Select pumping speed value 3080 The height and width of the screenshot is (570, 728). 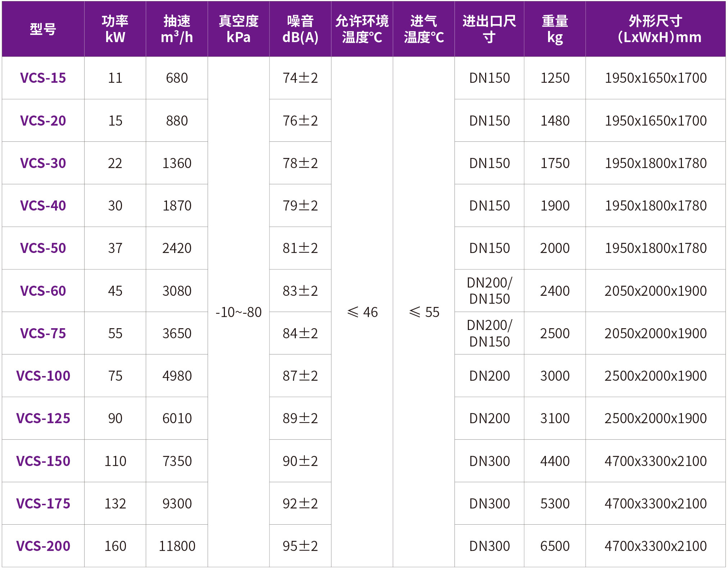(x=177, y=291)
